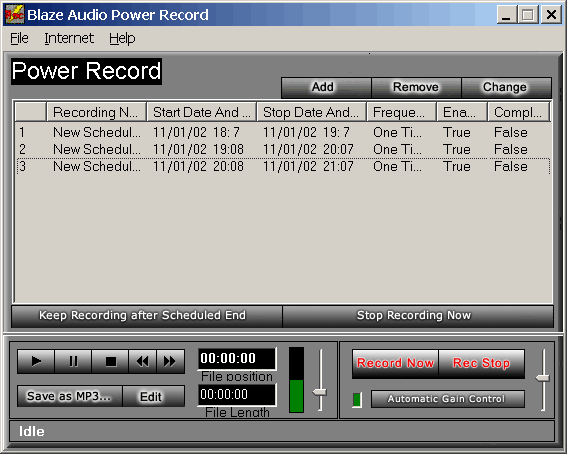Click the recording level slider handle

click(543, 378)
